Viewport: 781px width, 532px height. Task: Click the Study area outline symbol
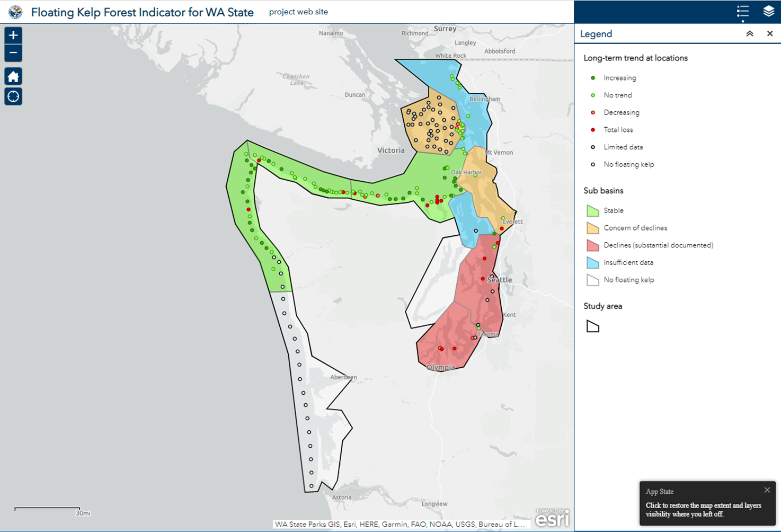point(593,326)
